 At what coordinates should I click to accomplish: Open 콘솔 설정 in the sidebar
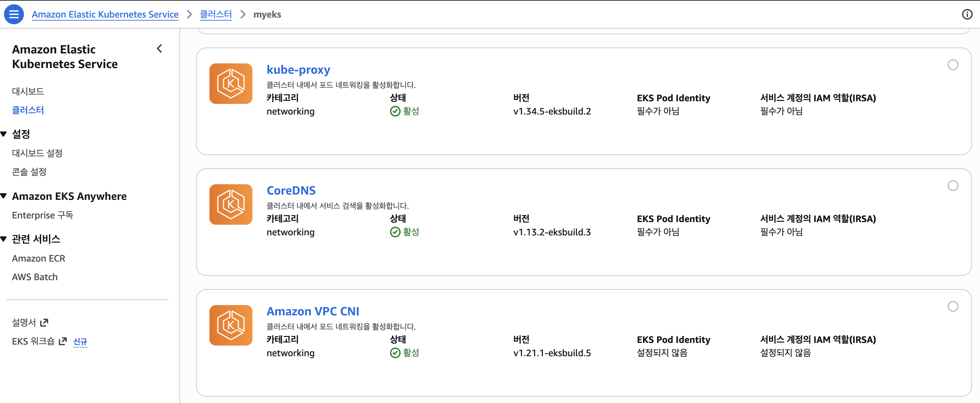pos(29,172)
